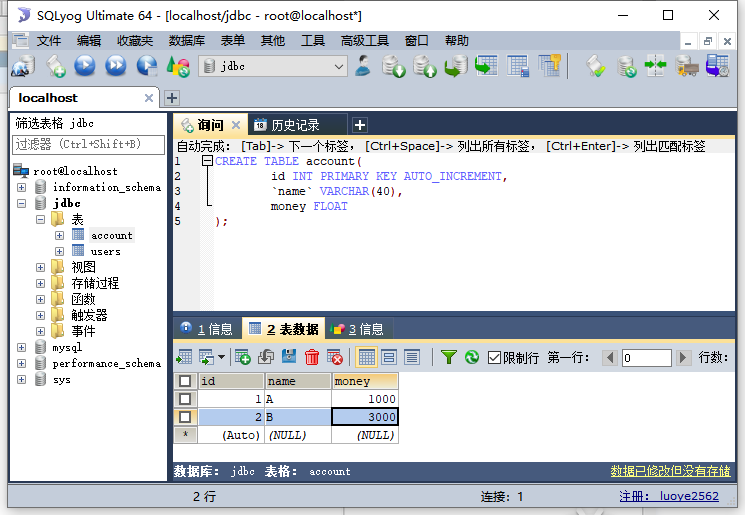Switch to text view mode
Screen dimensions: 745x515
(x=412, y=357)
